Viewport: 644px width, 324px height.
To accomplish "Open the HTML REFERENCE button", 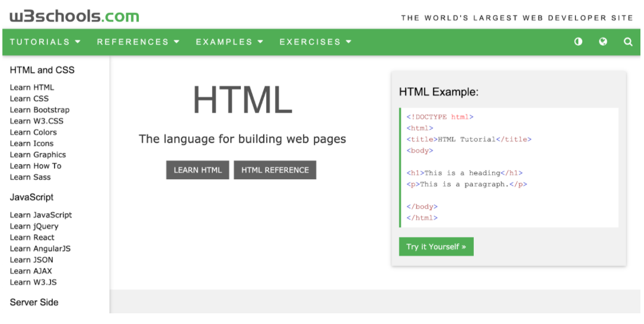I will (275, 170).
